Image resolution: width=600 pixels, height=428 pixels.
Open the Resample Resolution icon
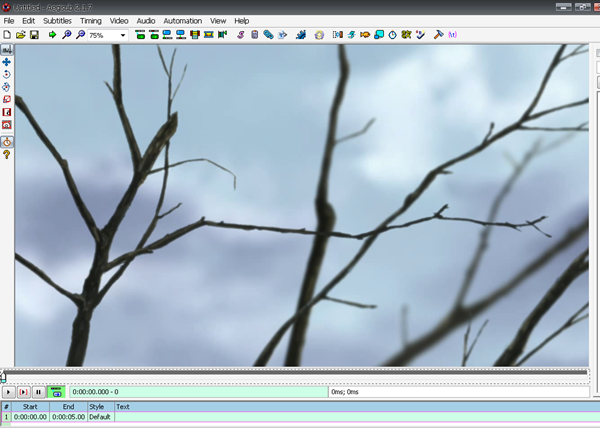tap(379, 35)
